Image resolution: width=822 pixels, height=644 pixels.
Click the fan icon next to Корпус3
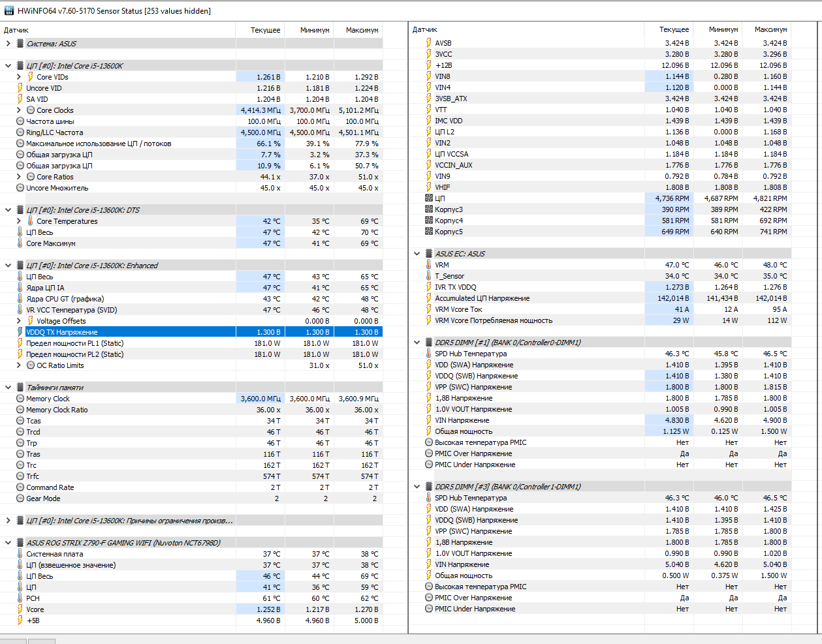(x=429, y=209)
